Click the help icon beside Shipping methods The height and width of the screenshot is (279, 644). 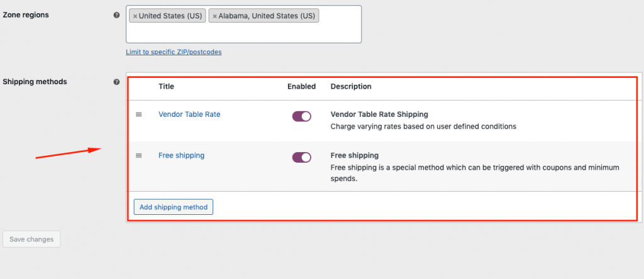tap(116, 82)
